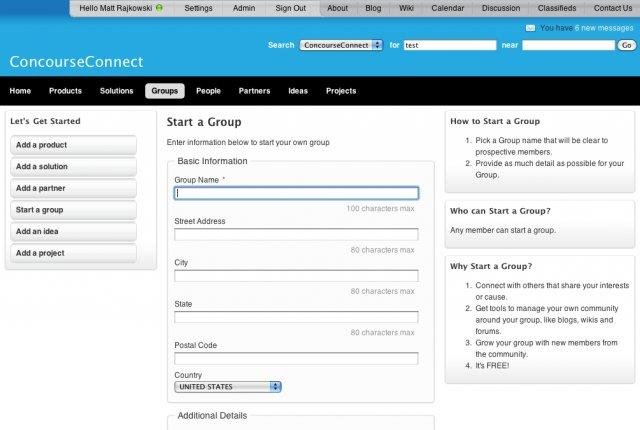This screenshot has width=640, height=430.
Task: Open Admin in the top bar
Action: tap(244, 8)
